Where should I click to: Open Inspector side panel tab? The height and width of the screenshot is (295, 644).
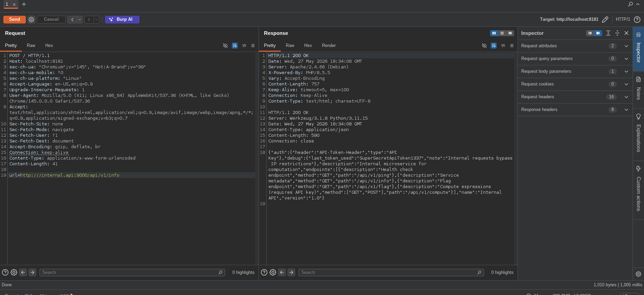tap(638, 49)
